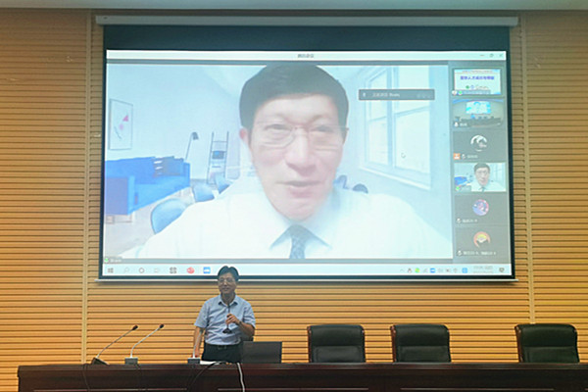Select the bottom participant with orange avatar

[479, 240]
